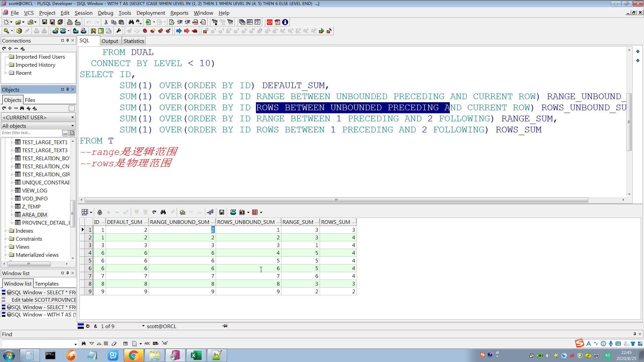
Task: Click the lock edit data icon
Action: (100, 212)
